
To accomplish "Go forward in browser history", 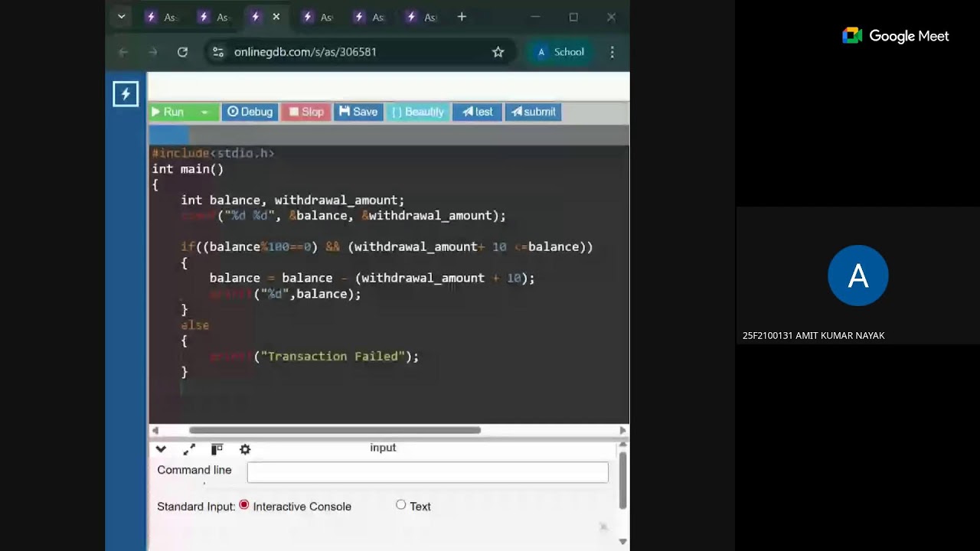I will 153,52.
